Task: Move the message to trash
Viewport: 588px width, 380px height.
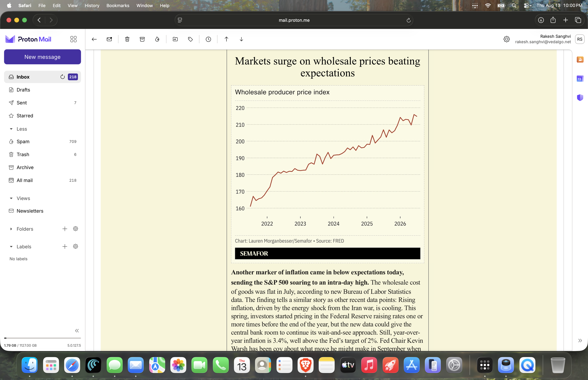Action: click(x=127, y=39)
